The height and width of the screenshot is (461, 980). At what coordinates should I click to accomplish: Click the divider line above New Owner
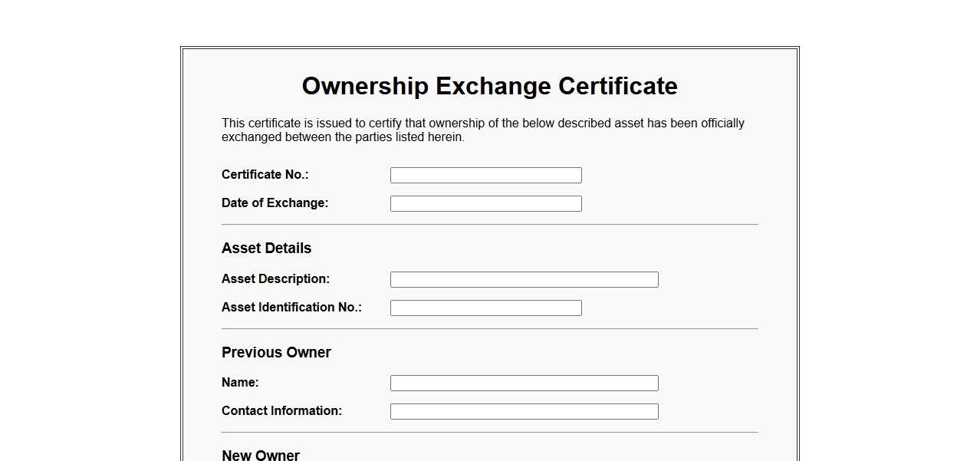coord(489,433)
